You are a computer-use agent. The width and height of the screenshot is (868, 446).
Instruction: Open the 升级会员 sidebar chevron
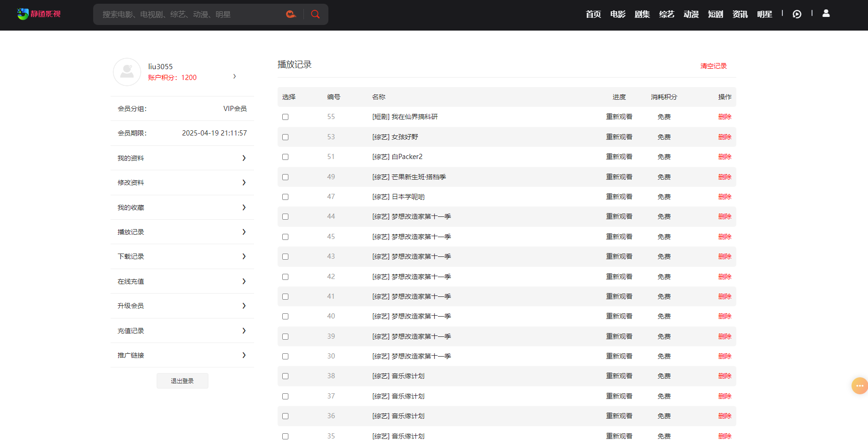[244, 306]
